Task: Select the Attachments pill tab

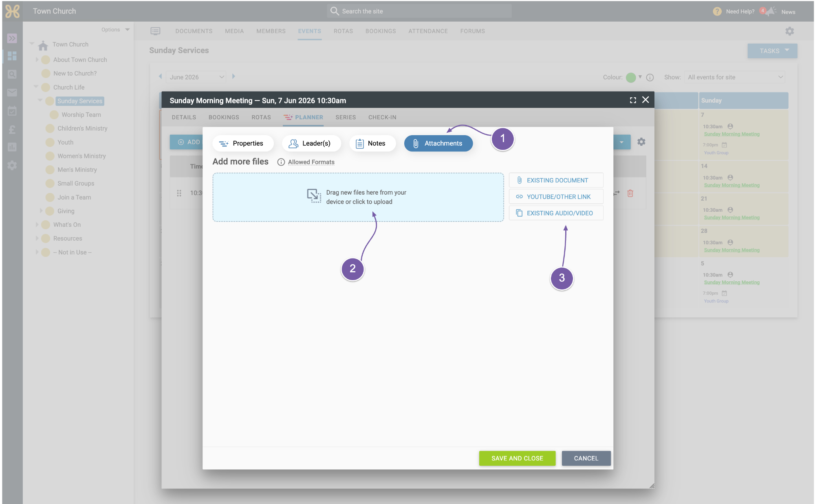Action: [438, 143]
